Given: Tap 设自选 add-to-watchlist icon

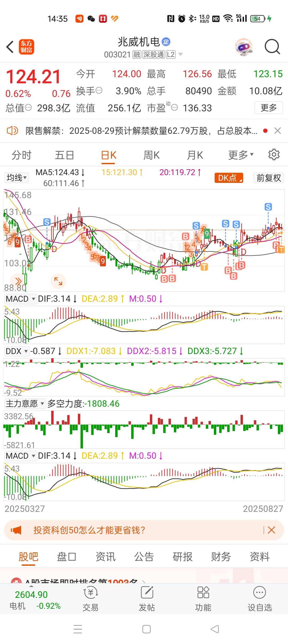Looking at the screenshot, I should coord(260,598).
